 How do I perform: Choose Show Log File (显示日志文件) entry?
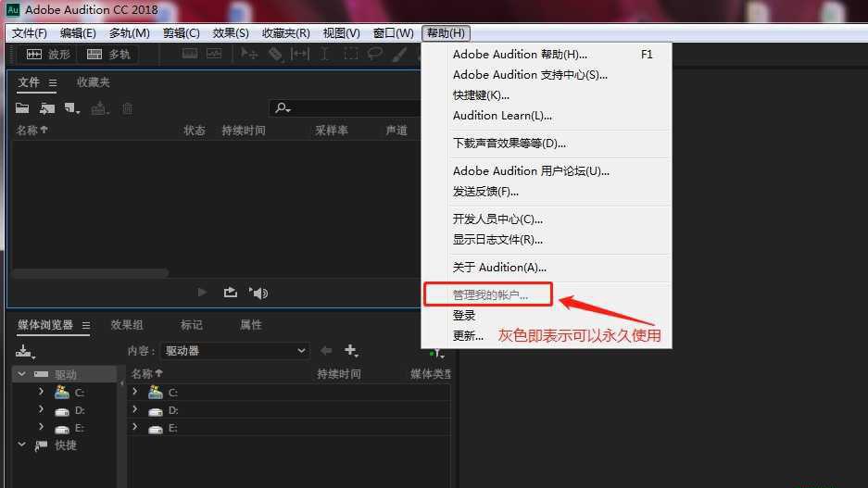(x=547, y=240)
